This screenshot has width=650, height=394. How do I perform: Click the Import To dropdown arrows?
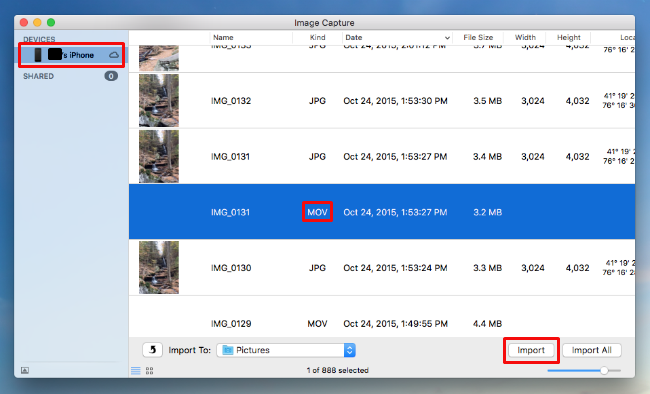349,350
